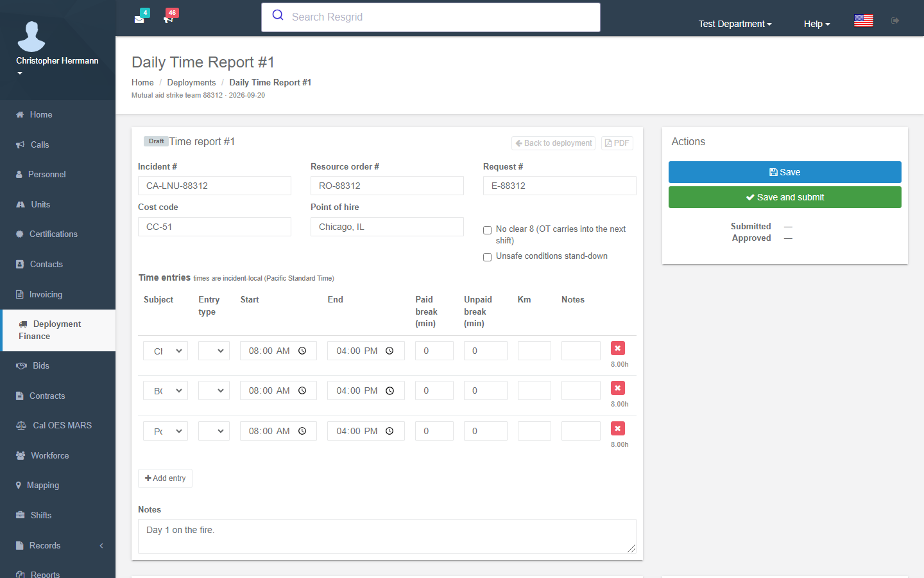Click the Search Resgrid box
The image size is (924, 578).
tap(431, 17)
